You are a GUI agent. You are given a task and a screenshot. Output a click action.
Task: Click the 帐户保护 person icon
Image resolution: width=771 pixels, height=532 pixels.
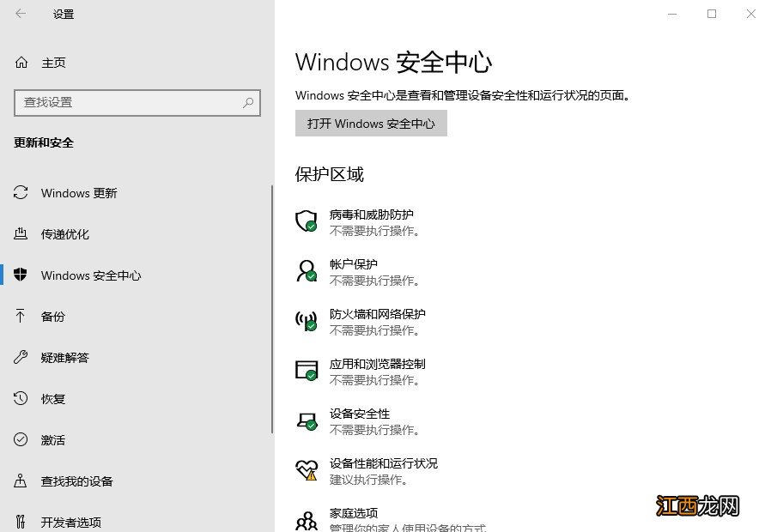click(307, 270)
